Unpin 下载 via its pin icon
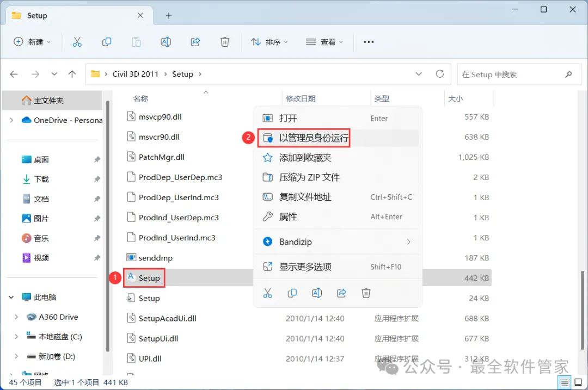The height and width of the screenshot is (390, 588). [x=97, y=179]
